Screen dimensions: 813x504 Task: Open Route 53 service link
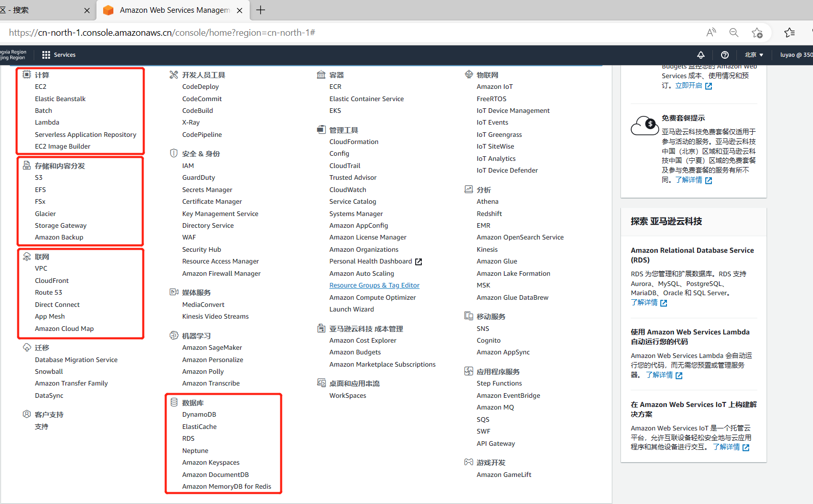coord(49,293)
